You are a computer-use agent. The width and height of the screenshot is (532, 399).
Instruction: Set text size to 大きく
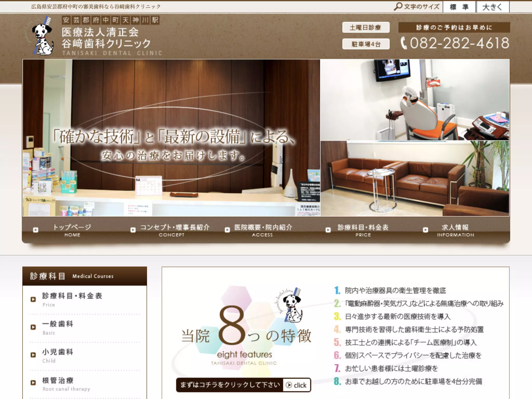(492, 7)
